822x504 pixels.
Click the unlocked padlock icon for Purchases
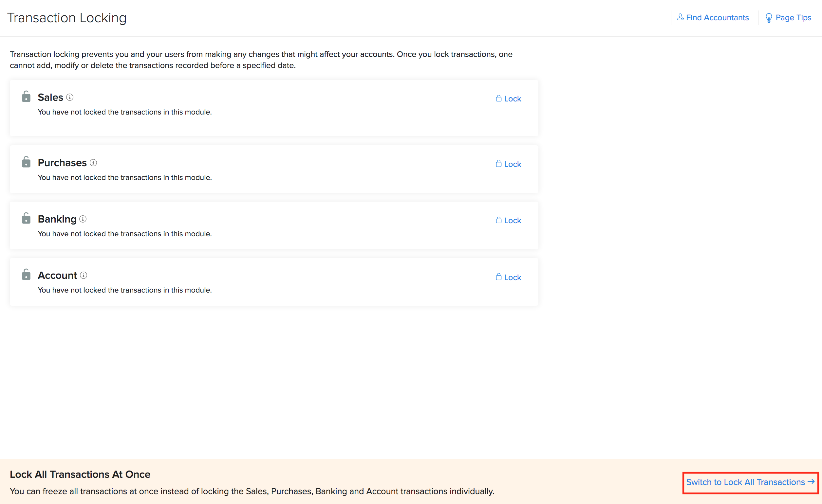[x=26, y=162]
